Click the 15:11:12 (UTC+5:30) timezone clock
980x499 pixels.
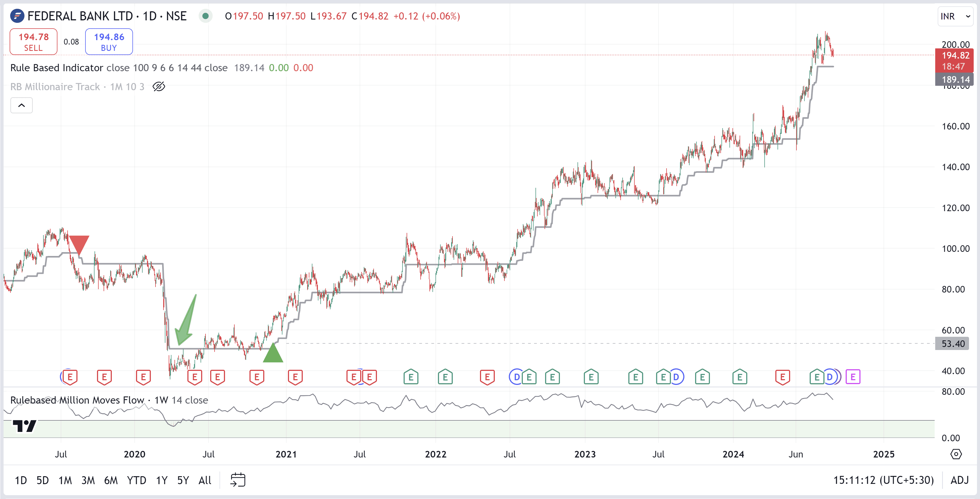(883, 480)
